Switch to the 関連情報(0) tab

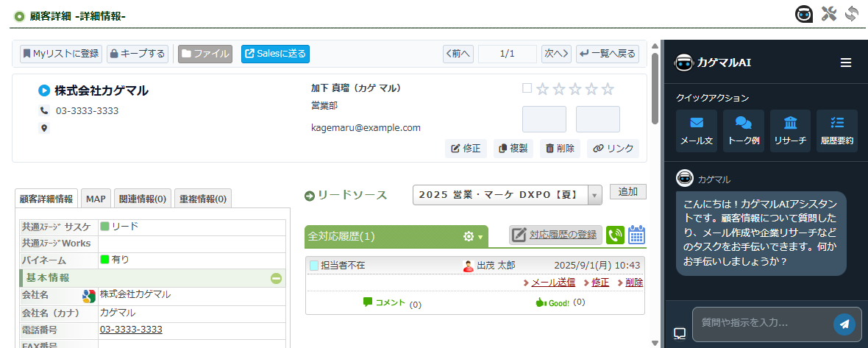143,199
